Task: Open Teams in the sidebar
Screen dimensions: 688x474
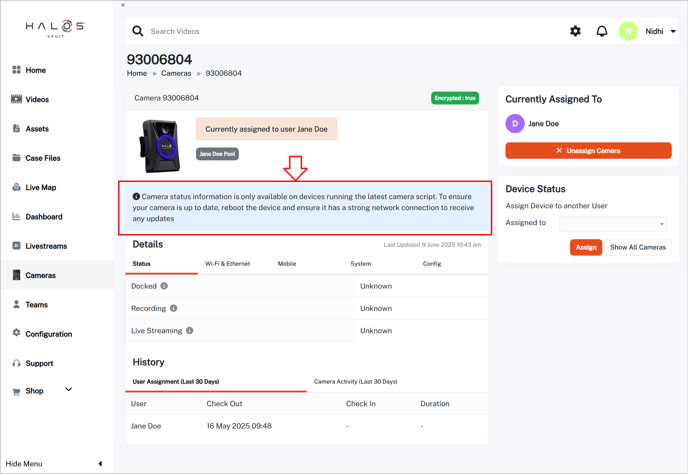Action: [36, 305]
